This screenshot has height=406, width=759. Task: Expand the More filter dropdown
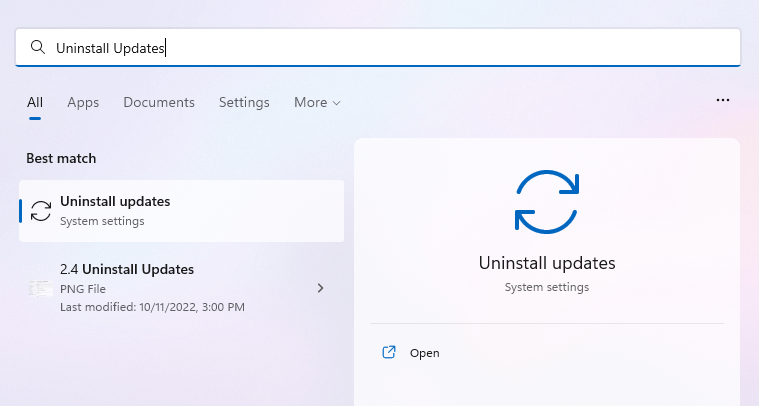pos(317,102)
